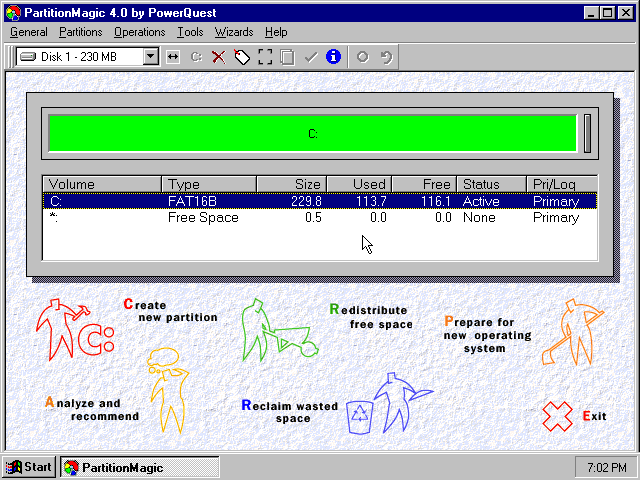Launch Reclaim wasted space wizard label
The image size is (640, 480).
tap(290, 411)
